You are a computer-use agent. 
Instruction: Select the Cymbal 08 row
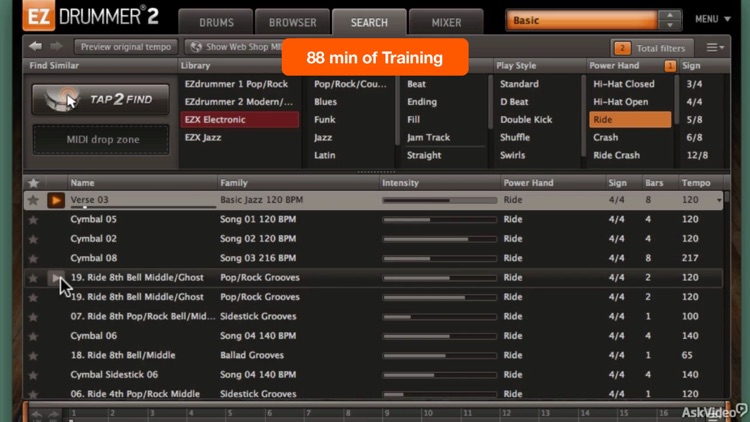pyautogui.click(x=373, y=258)
